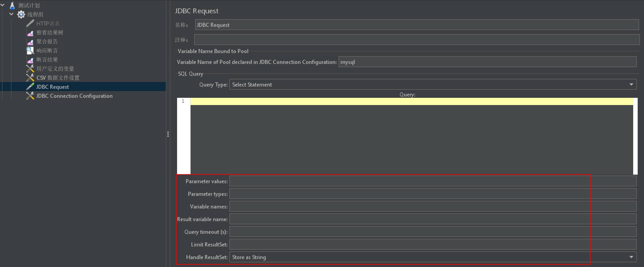Viewport: 644px width, 267px height.
Task: Click the JDBC Connection Configuration tools icon
Action: pyautogui.click(x=30, y=96)
